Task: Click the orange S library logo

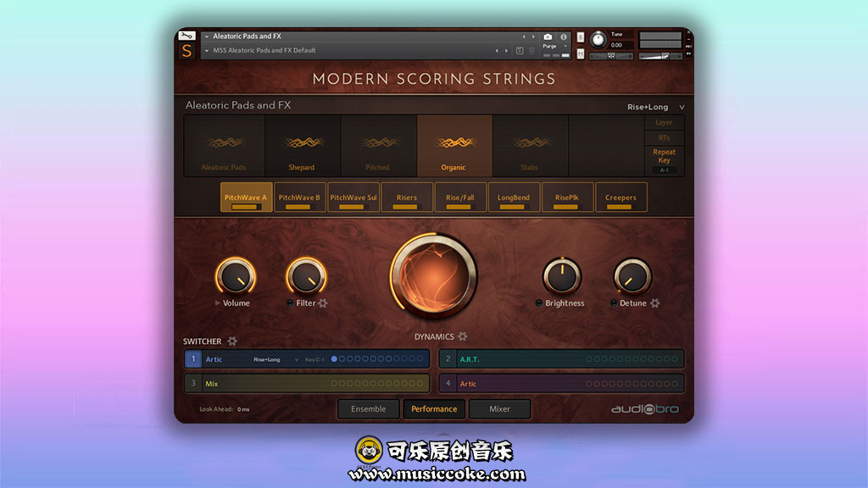Action: tap(186, 51)
